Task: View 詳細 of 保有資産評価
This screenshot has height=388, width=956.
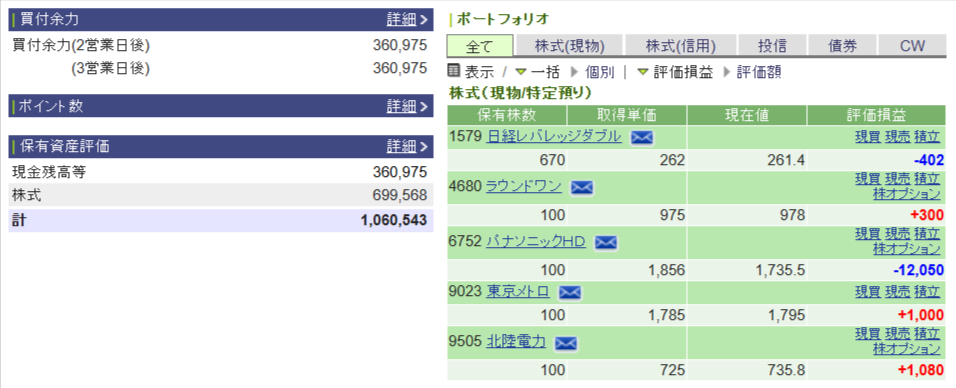Action: point(401,146)
